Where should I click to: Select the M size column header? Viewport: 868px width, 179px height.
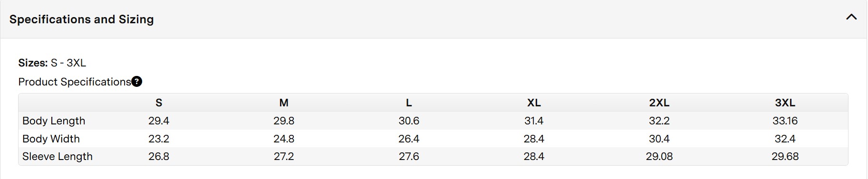point(284,103)
